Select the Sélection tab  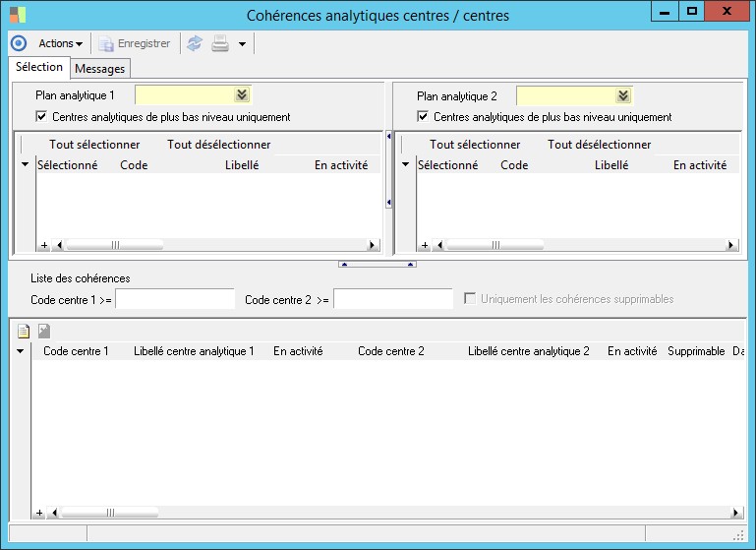coord(39,67)
